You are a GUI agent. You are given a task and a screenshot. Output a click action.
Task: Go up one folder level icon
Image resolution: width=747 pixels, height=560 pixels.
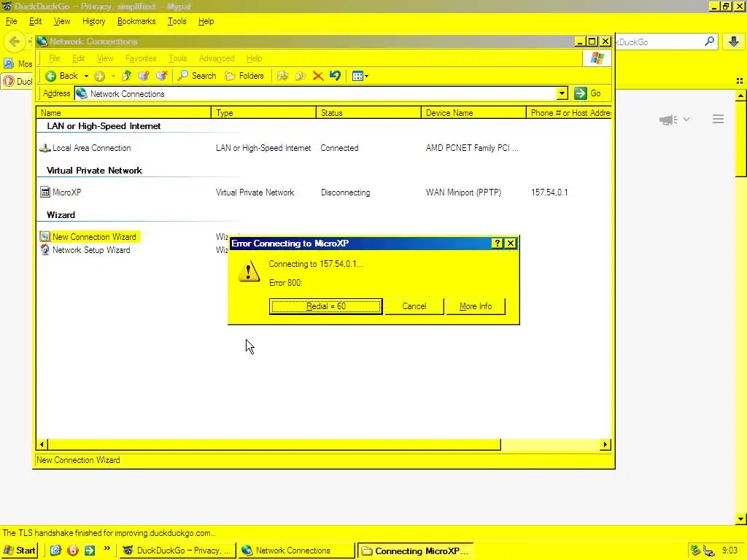[127, 76]
